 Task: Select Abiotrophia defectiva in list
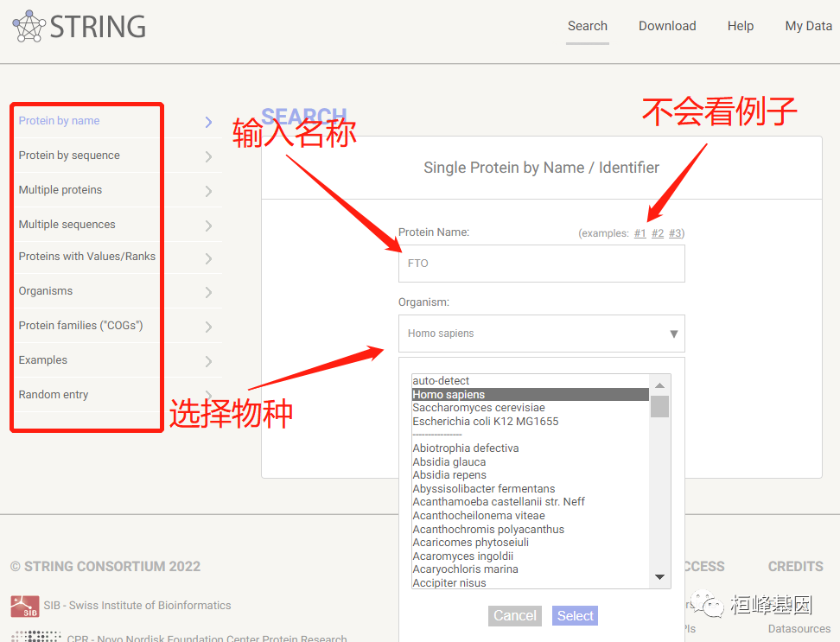pos(531,448)
